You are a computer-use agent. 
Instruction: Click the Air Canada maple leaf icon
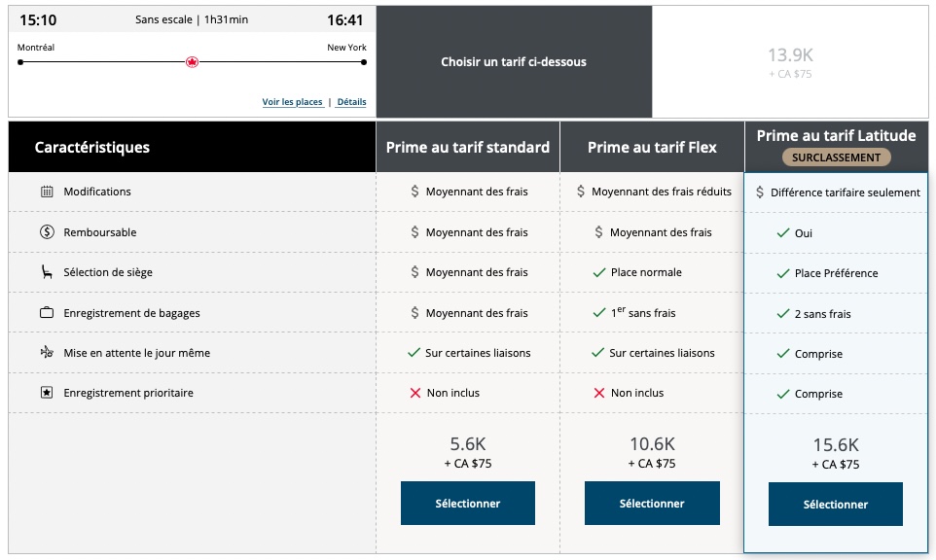(192, 62)
